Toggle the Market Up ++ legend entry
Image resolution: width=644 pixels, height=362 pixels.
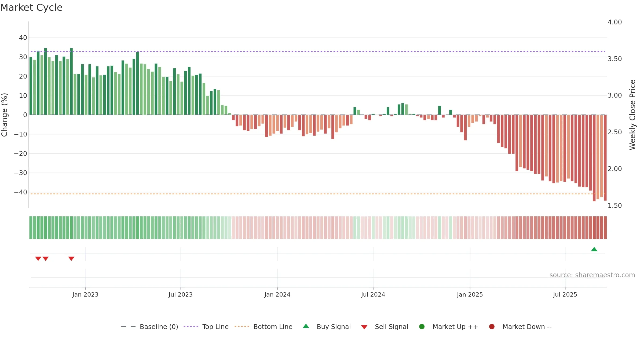pyautogui.click(x=448, y=327)
